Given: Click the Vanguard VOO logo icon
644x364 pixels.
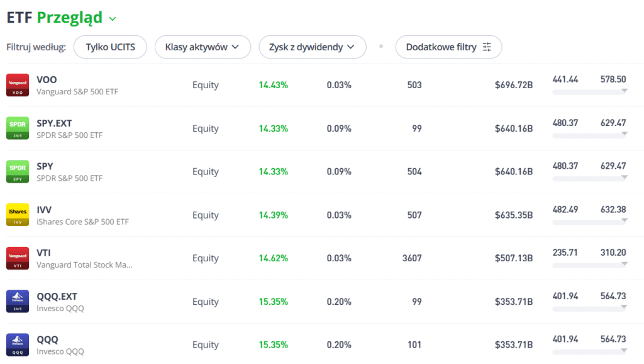Looking at the screenshot, I should (18, 85).
